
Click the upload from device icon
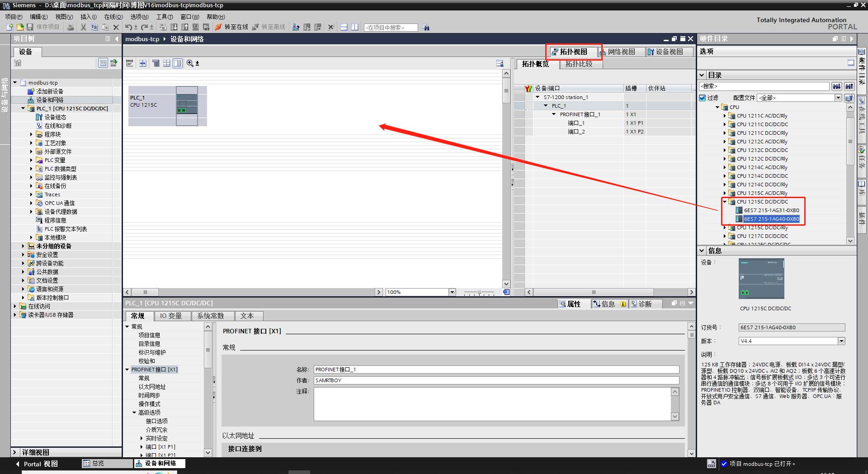point(185,27)
